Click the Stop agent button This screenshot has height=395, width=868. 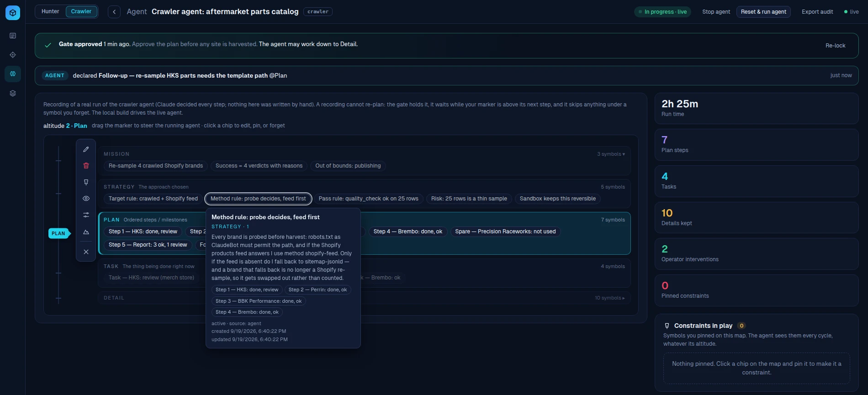click(x=716, y=12)
